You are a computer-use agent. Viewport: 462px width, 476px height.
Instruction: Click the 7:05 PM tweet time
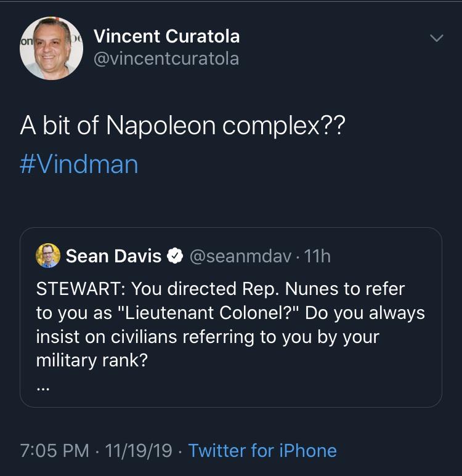55,450
